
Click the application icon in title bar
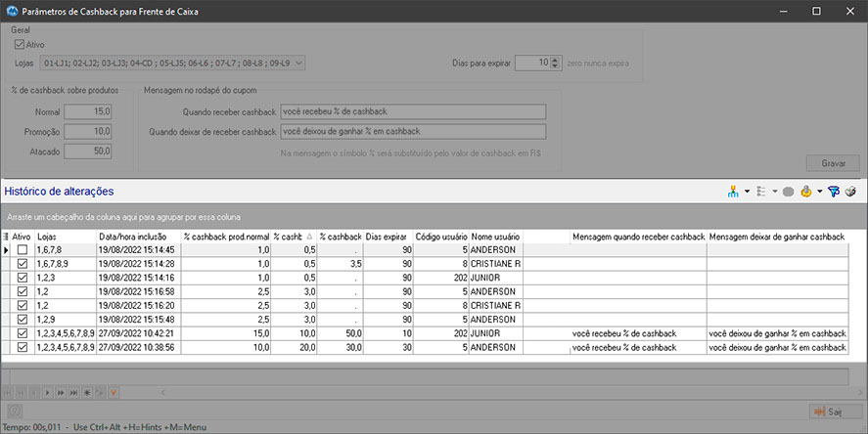click(x=12, y=11)
